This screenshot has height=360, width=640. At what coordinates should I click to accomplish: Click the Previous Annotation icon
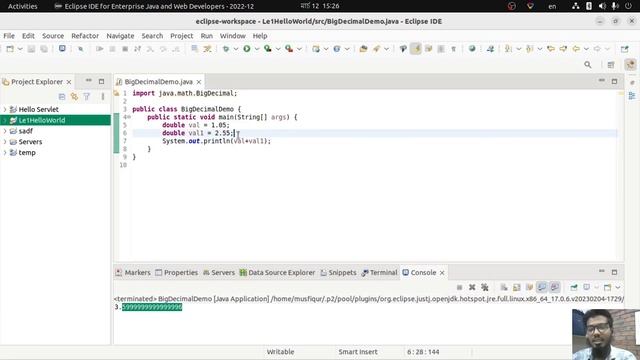pos(529,49)
